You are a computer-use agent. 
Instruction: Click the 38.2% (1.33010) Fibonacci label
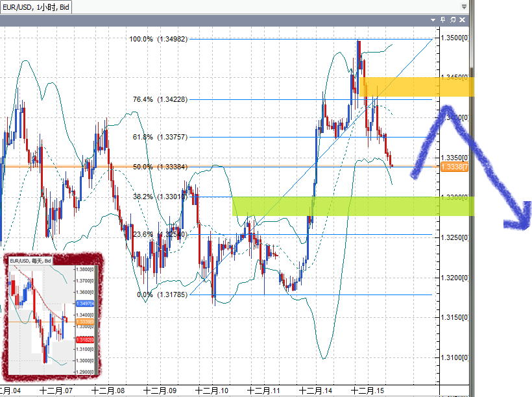pos(160,197)
